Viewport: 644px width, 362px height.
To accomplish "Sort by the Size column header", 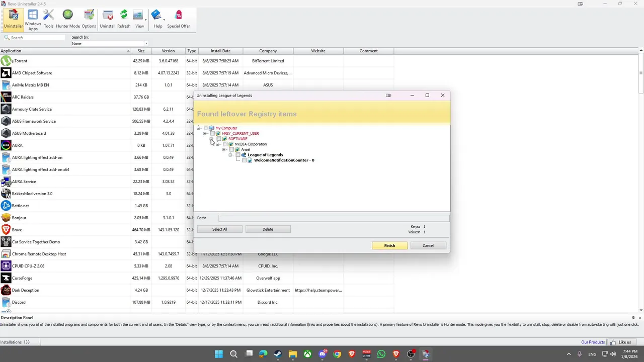I will tap(141, 51).
